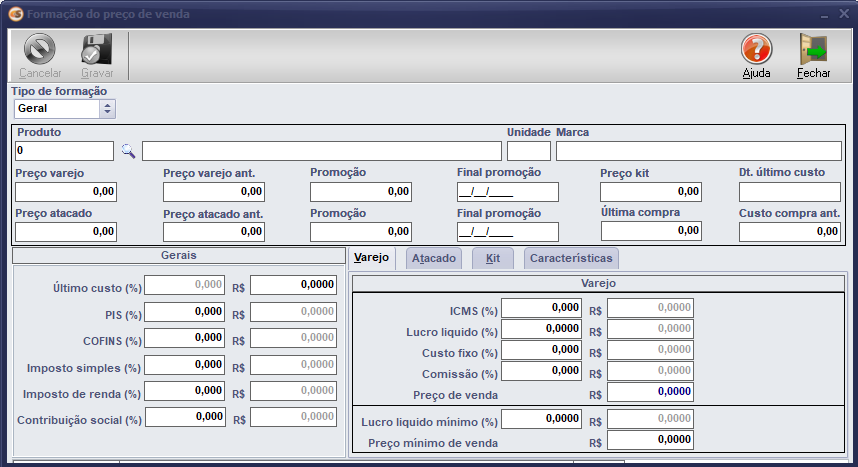Switch to the Atacado tab

point(434,258)
